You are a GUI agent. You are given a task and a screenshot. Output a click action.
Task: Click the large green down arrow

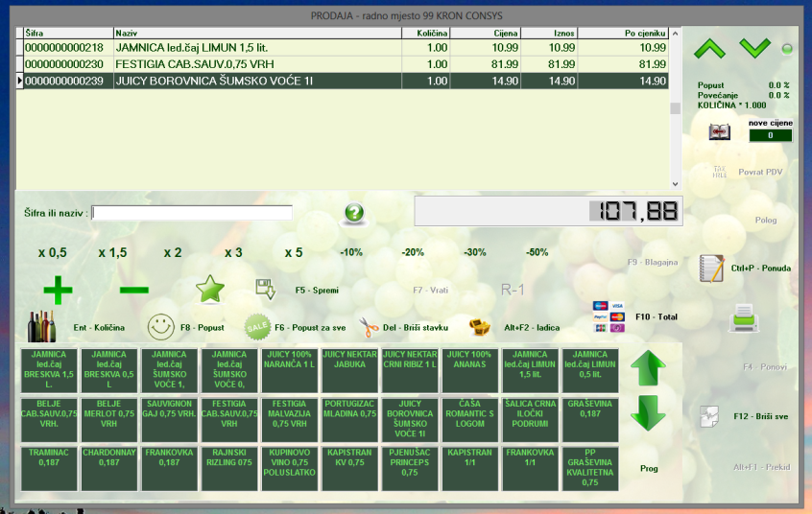(648, 413)
